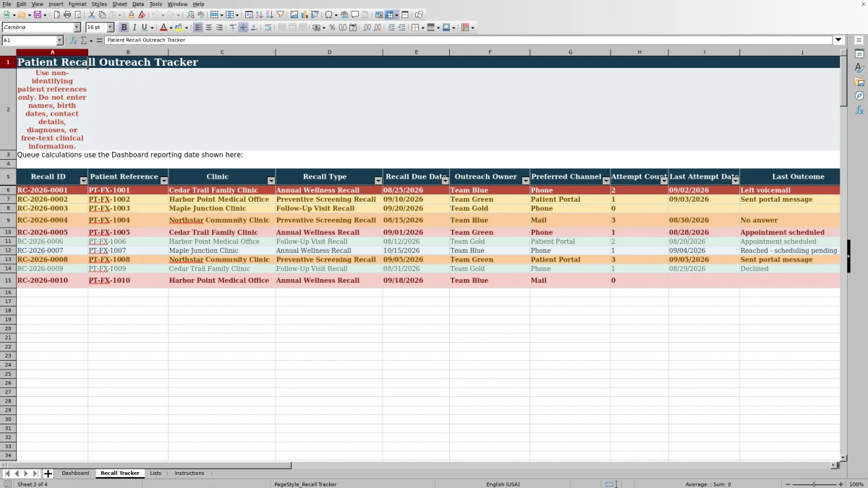
Task: Open the Font Size dropdown
Action: [x=110, y=27]
